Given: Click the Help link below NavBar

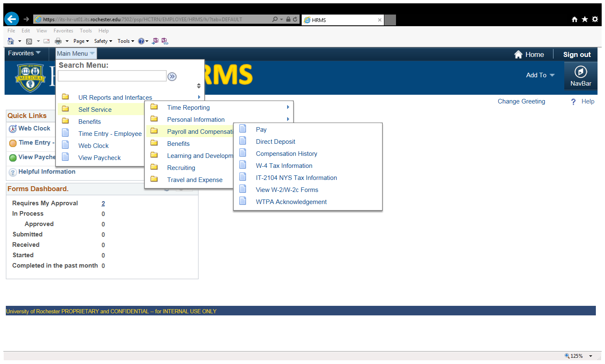Looking at the screenshot, I should click(x=588, y=101).
